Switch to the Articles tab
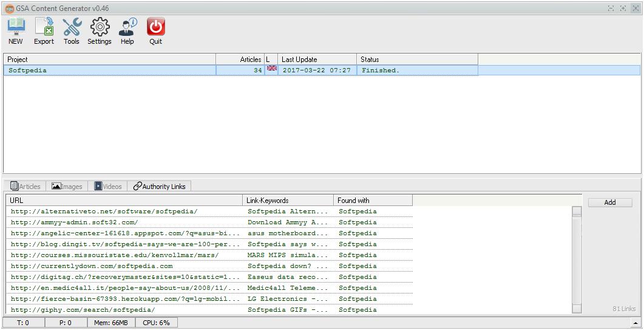Screen dimensions: 644x330 point(26,187)
